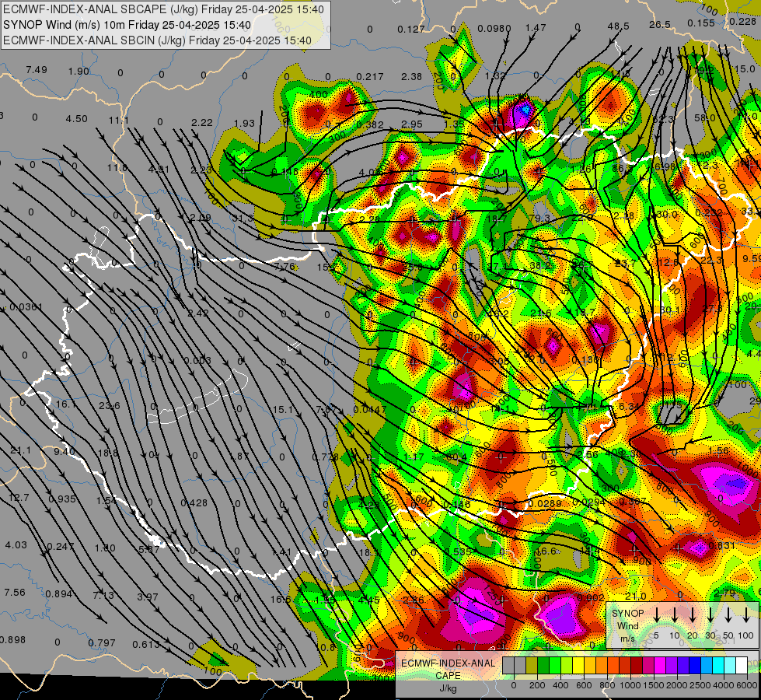This screenshot has height=700, width=761.
Task: Click the 0.228 value in the top corner
Action: tap(742, 22)
